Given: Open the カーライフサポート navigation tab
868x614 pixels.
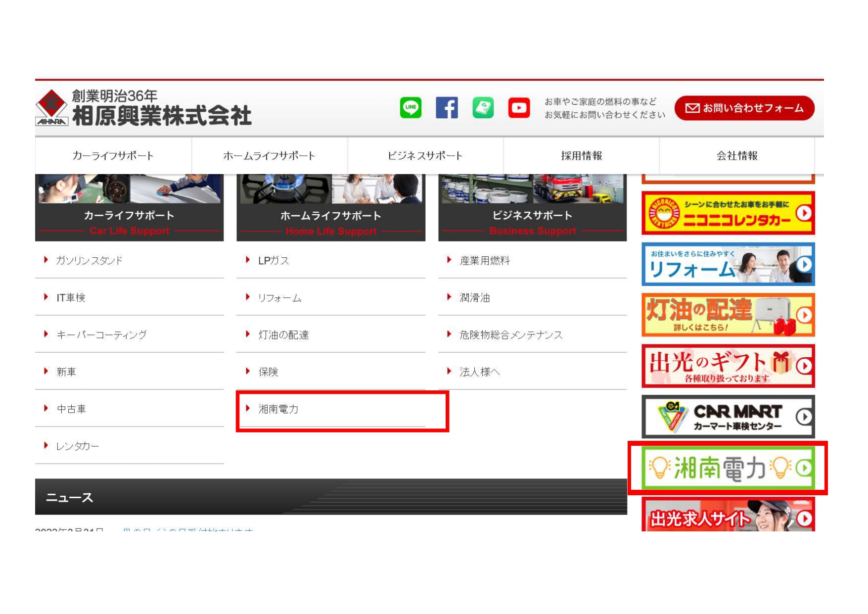Looking at the screenshot, I should pyautogui.click(x=113, y=156).
